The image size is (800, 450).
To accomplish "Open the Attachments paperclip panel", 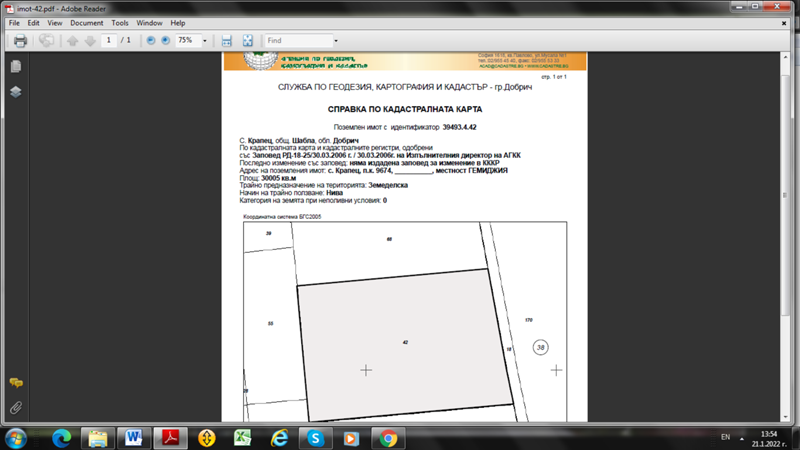I will tap(16, 408).
